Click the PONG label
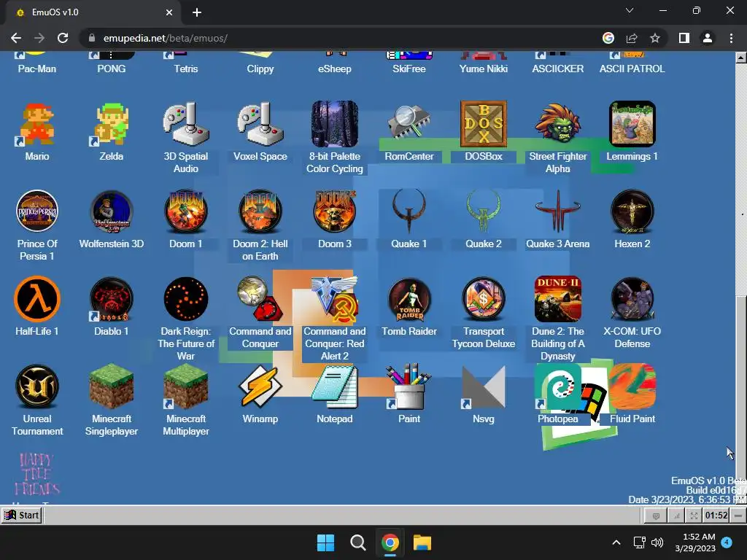Viewport: 747px width, 560px height. pyautogui.click(x=112, y=69)
